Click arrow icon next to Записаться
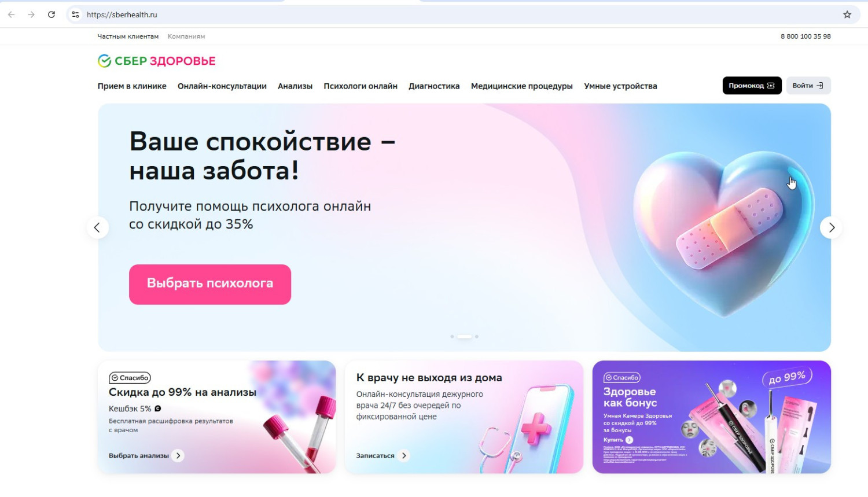 click(404, 455)
